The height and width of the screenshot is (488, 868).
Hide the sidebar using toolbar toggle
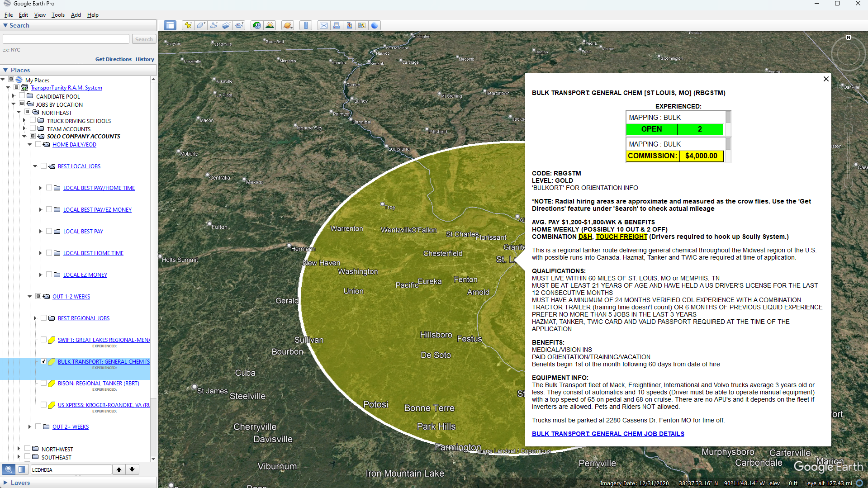(170, 25)
